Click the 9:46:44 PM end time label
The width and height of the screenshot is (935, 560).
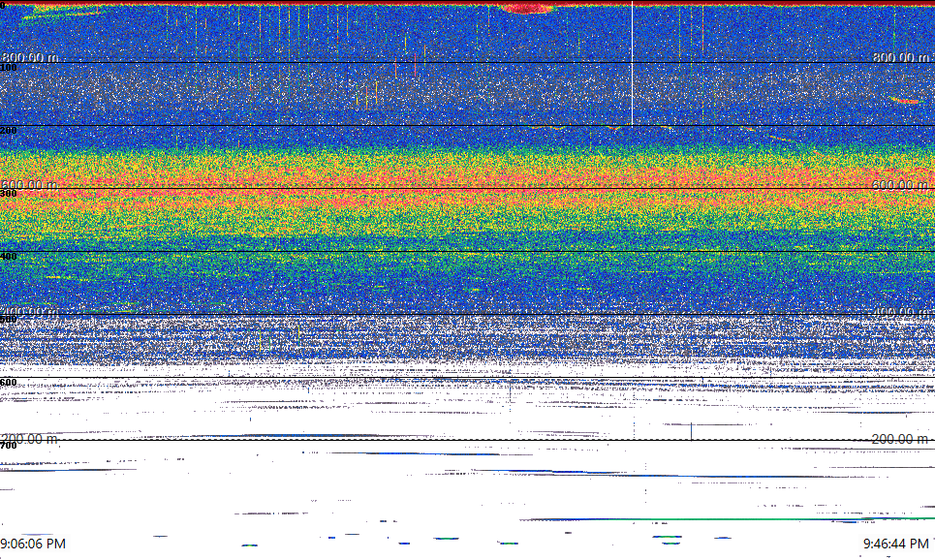point(896,544)
